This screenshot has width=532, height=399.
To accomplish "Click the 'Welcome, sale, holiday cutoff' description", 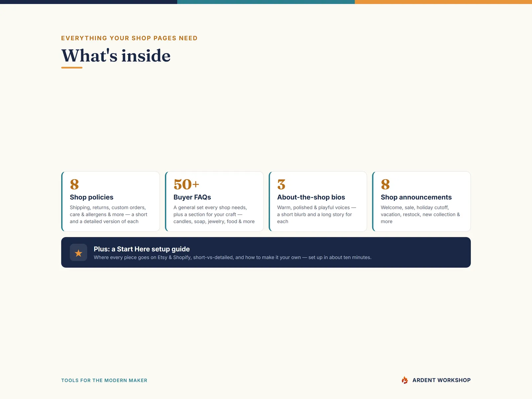I will [420, 214].
